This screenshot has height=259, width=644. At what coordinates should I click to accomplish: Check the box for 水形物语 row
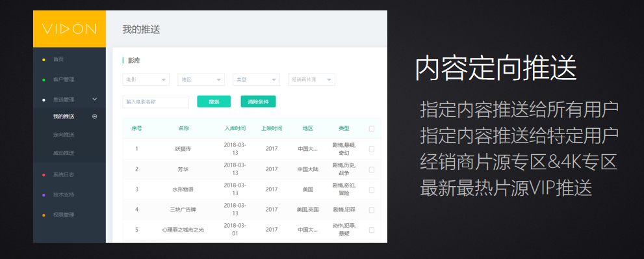372,189
